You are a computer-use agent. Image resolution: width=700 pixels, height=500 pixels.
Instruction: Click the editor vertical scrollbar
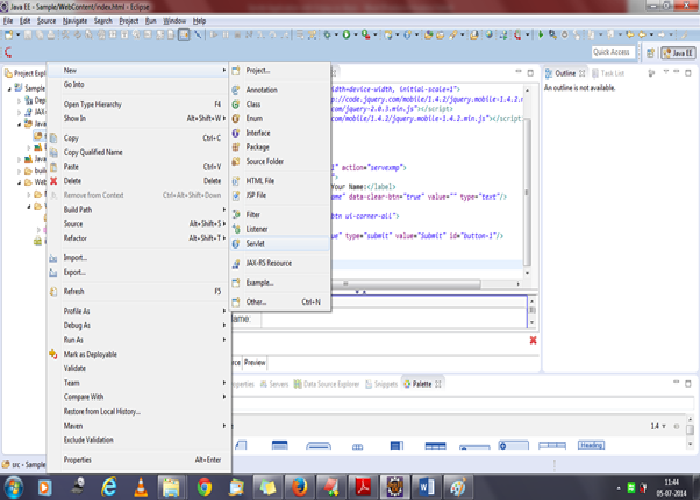(x=527, y=192)
